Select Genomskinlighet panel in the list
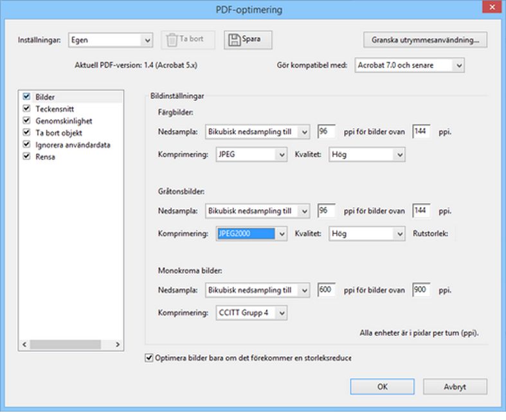Screen dimensions: 506x420 tap(64, 121)
